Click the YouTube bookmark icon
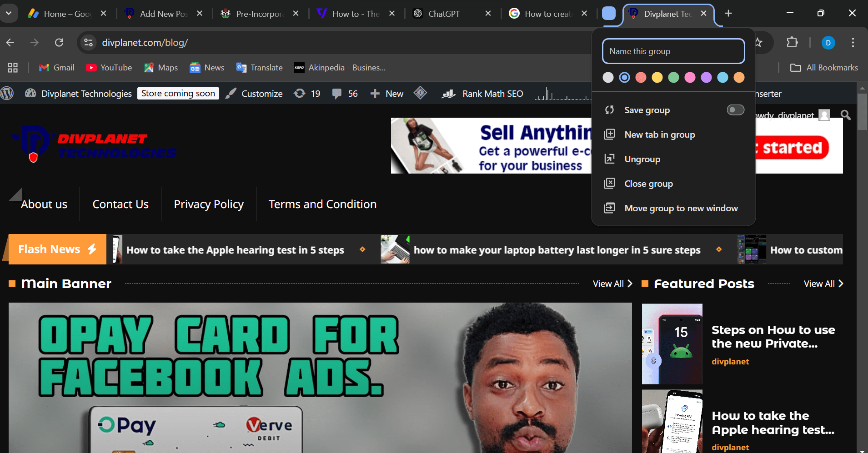Viewport: 868px width, 453px height. (92, 67)
